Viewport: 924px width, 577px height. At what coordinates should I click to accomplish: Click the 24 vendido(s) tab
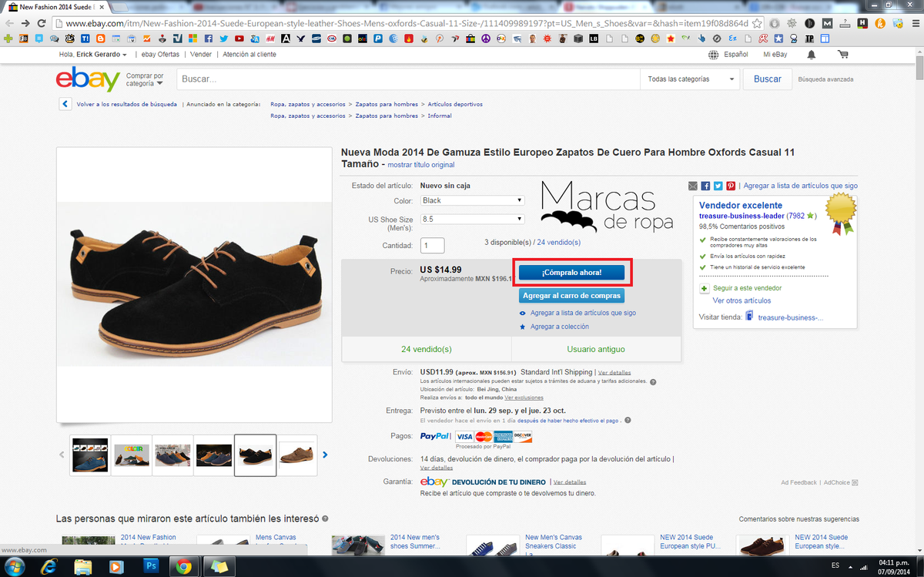tap(426, 348)
